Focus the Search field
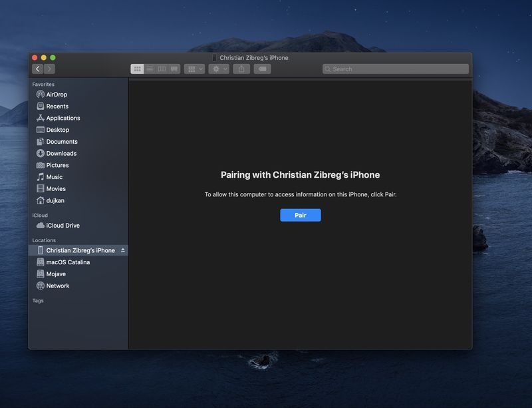The height and width of the screenshot is (408, 532). tap(396, 69)
